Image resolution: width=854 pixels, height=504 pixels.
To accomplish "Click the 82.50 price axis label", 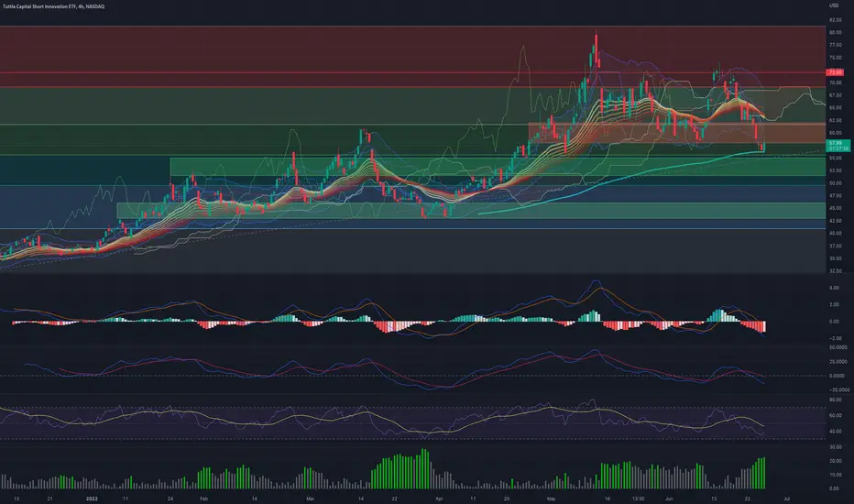I will click(835, 20).
